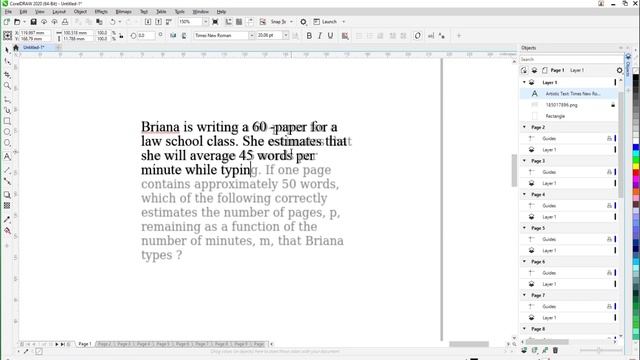Open the Snap To dropdown
The height and width of the screenshot is (360, 640).
(x=291, y=22)
